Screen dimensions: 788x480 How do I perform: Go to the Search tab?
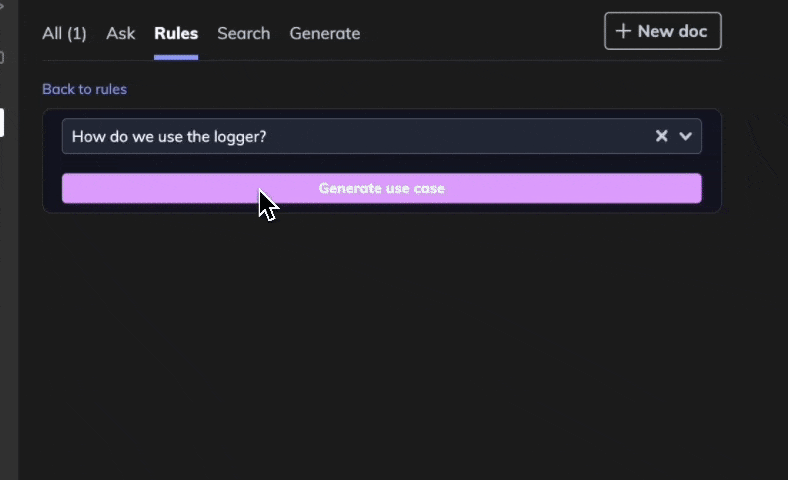pos(243,33)
